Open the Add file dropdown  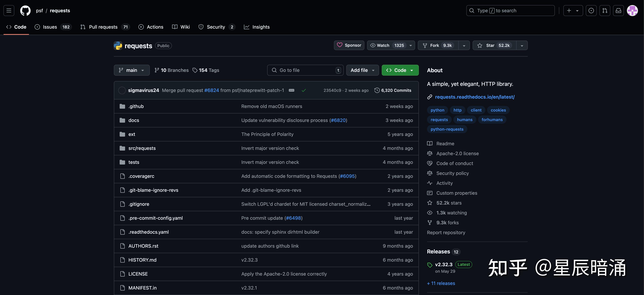click(x=362, y=70)
